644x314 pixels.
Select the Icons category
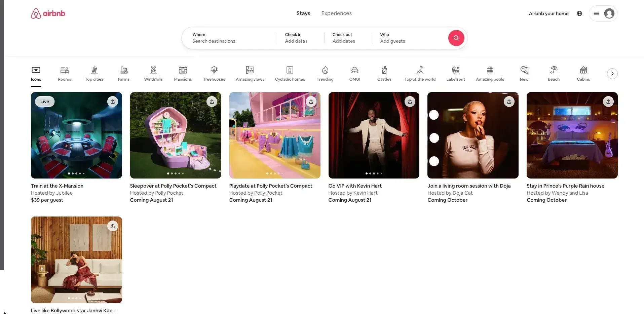pyautogui.click(x=36, y=74)
